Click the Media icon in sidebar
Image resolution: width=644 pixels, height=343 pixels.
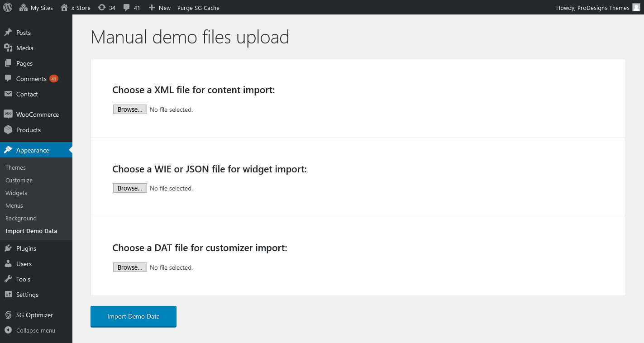(x=8, y=48)
